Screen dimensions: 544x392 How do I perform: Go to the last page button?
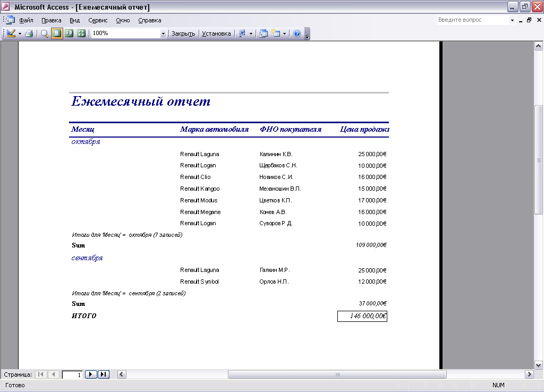(104, 374)
